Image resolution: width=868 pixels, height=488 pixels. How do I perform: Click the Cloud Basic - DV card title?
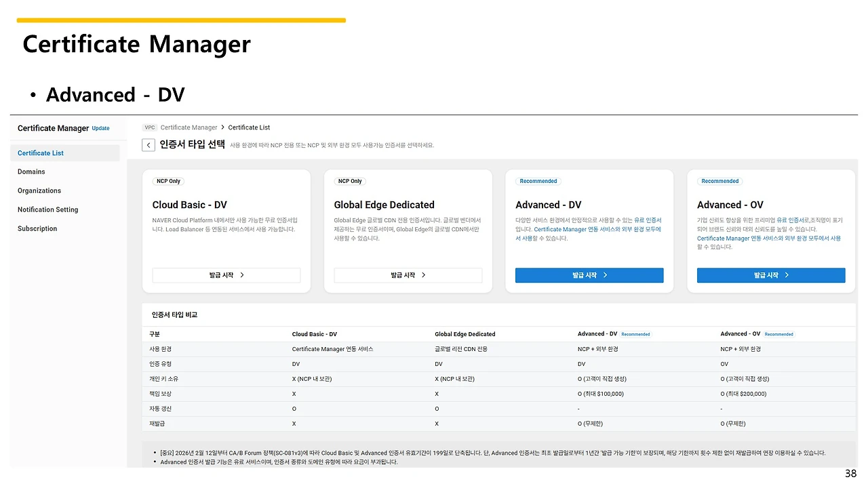pos(190,205)
